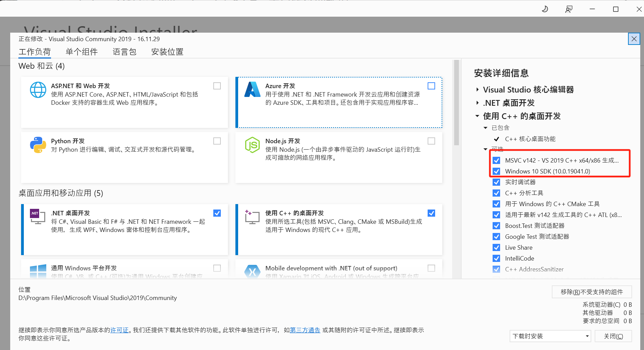This screenshot has width=644, height=350.
Task: Open the feedback icon in title bar
Action: click(x=568, y=9)
